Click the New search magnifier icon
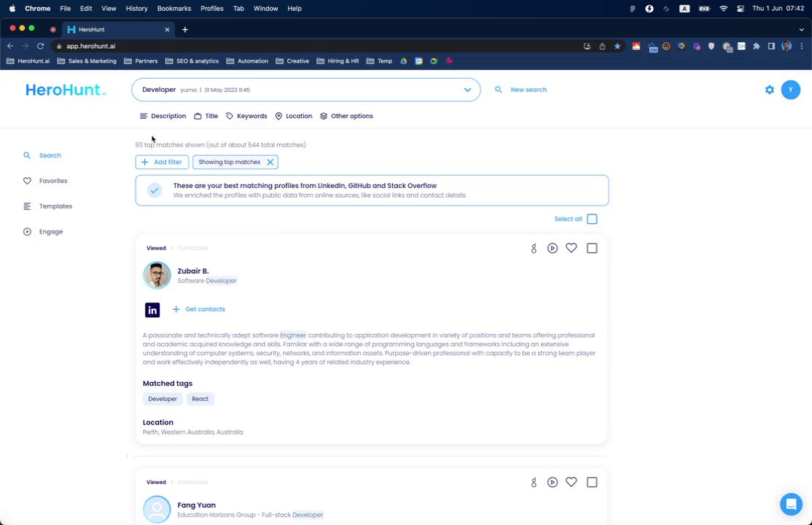This screenshot has height=525, width=812. click(x=498, y=90)
